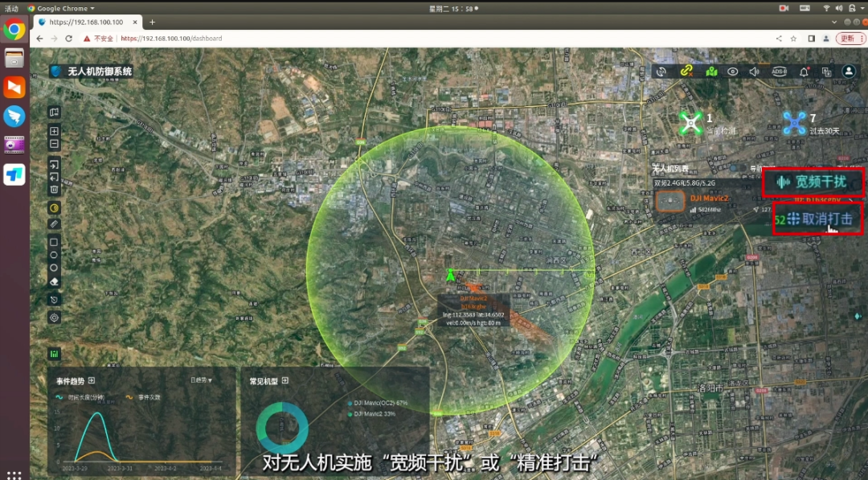Viewport: 868px width, 480px height.
Task: Click the map zoom-in plus icon
Action: coord(54,131)
